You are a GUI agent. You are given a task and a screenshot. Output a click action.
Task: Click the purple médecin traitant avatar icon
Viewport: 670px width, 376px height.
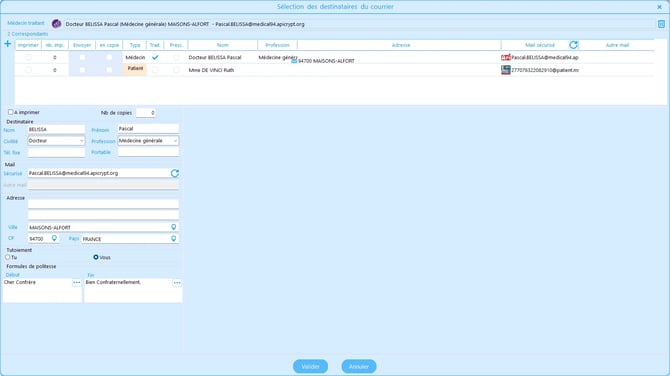pyautogui.click(x=56, y=24)
